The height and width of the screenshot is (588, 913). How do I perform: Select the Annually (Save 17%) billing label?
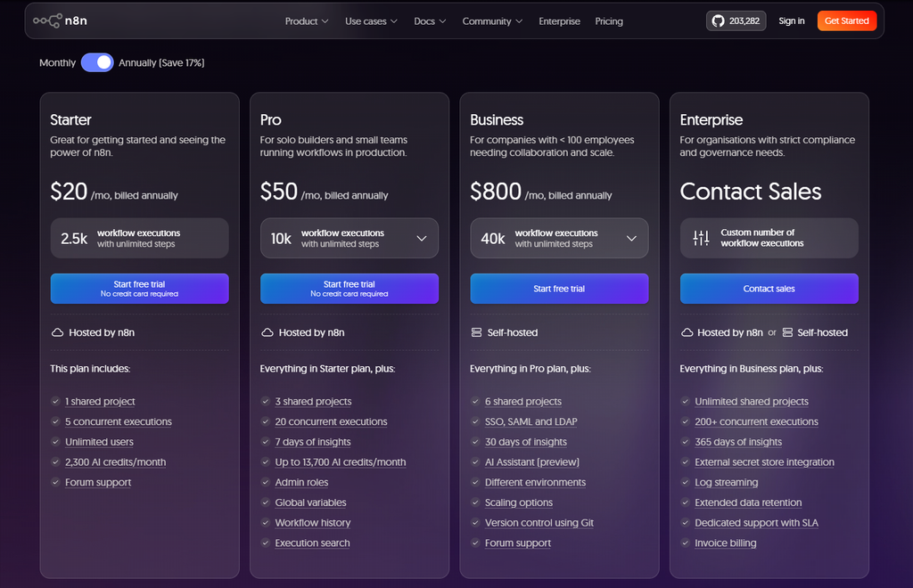161,63
